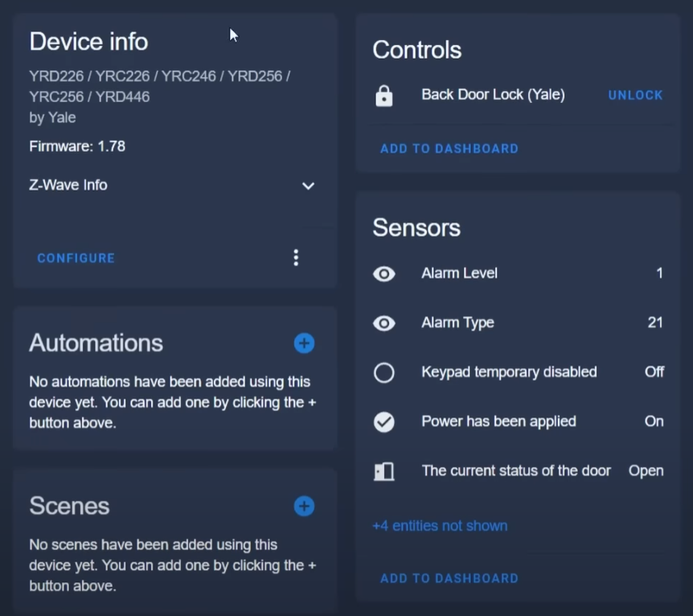Click the eye icon for Alarm Type
The width and height of the screenshot is (693, 616).
(384, 324)
